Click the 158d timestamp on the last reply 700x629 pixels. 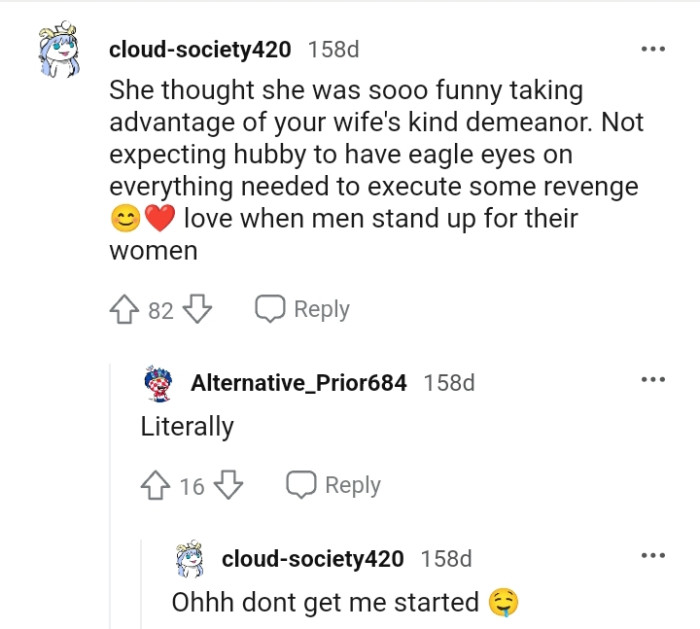(x=447, y=559)
